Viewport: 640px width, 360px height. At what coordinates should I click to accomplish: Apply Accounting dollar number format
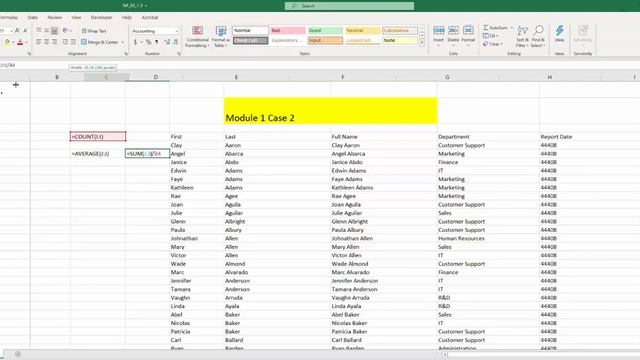[135, 42]
